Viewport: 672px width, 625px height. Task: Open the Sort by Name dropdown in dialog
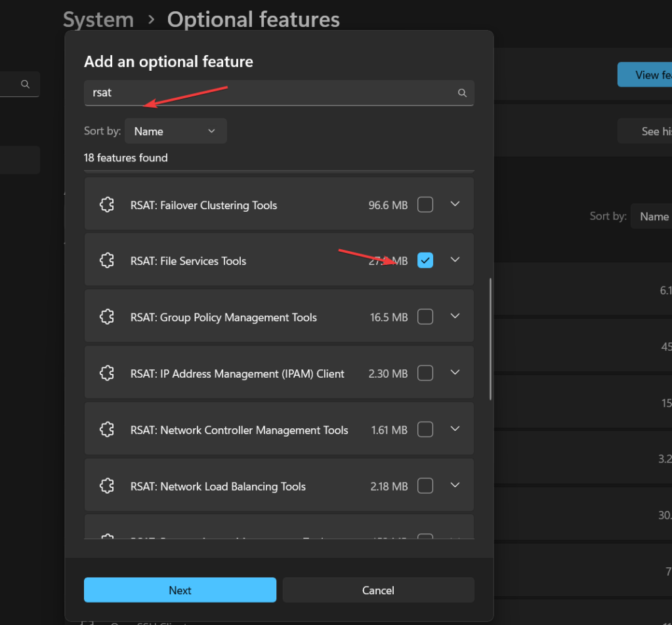pyautogui.click(x=175, y=131)
